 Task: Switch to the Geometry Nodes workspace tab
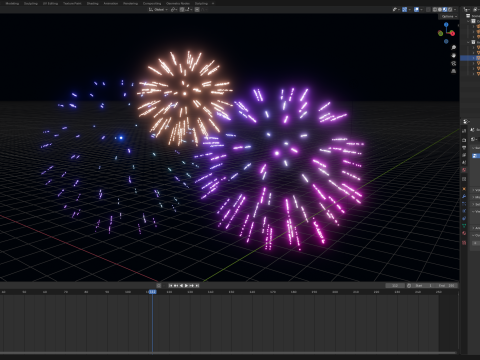(178, 3)
